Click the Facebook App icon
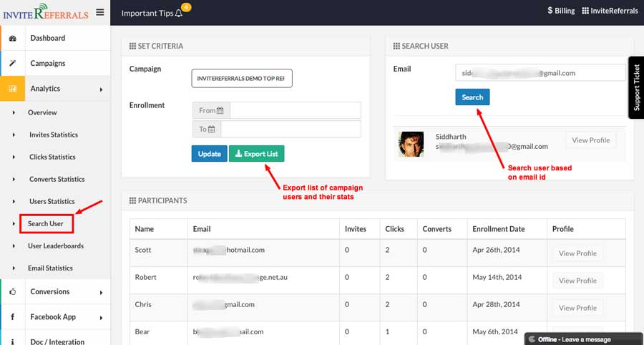 point(13,316)
